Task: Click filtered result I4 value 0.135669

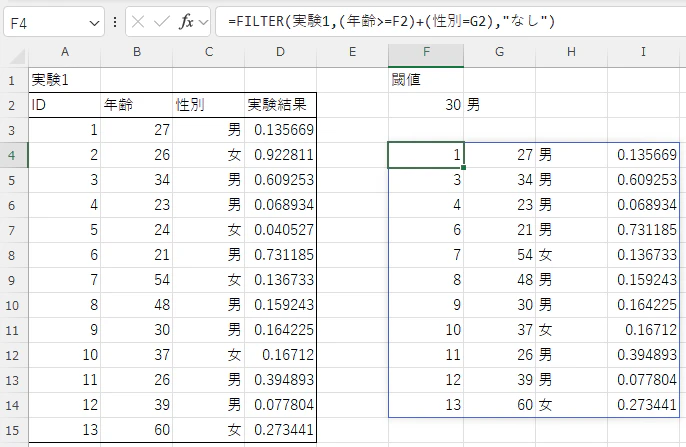Action: point(643,155)
